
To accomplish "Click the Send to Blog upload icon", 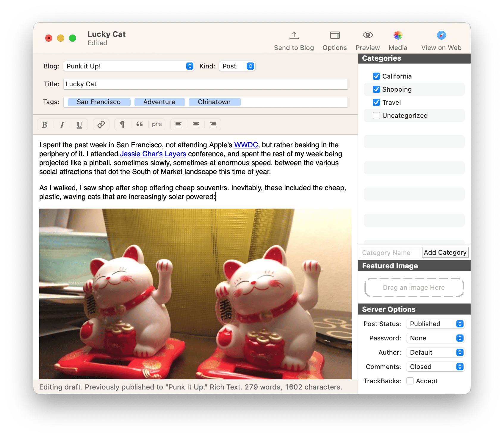I will pyautogui.click(x=294, y=35).
